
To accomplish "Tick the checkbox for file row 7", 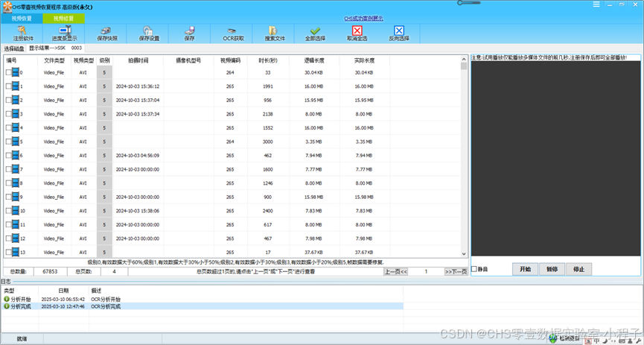I will [x=9, y=169].
